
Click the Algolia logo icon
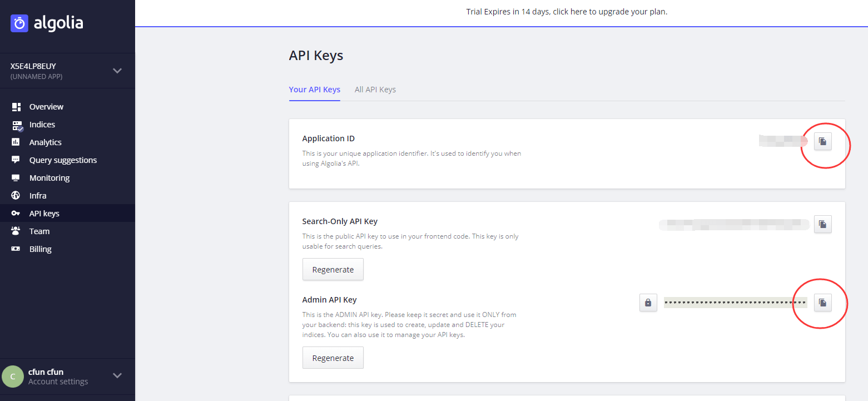coord(19,23)
